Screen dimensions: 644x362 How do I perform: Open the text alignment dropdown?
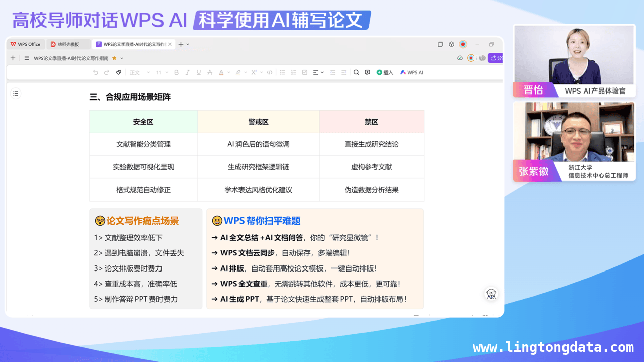tap(318, 72)
